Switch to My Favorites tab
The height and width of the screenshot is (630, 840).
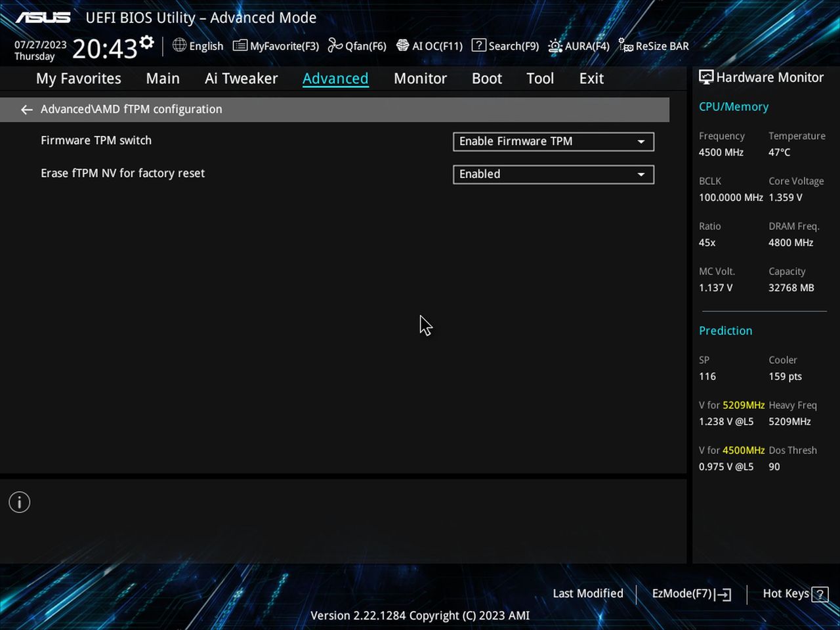tap(79, 79)
